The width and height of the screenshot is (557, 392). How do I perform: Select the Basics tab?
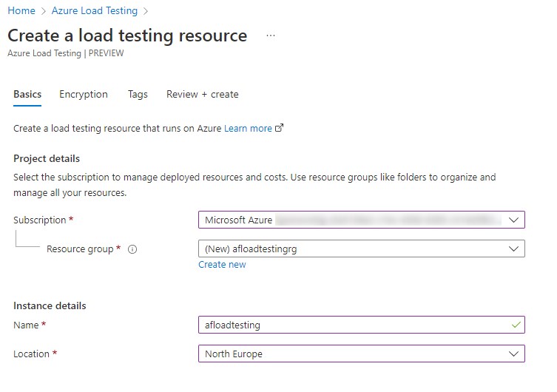(27, 95)
